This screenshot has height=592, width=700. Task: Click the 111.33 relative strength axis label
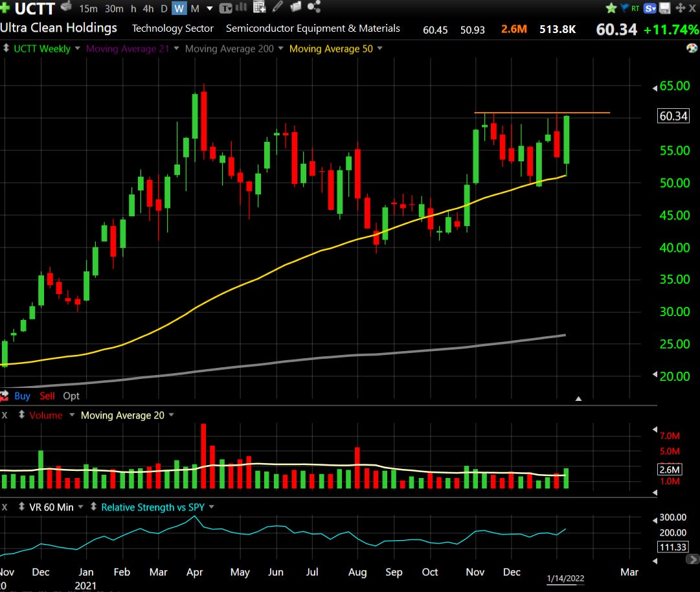[x=673, y=547]
